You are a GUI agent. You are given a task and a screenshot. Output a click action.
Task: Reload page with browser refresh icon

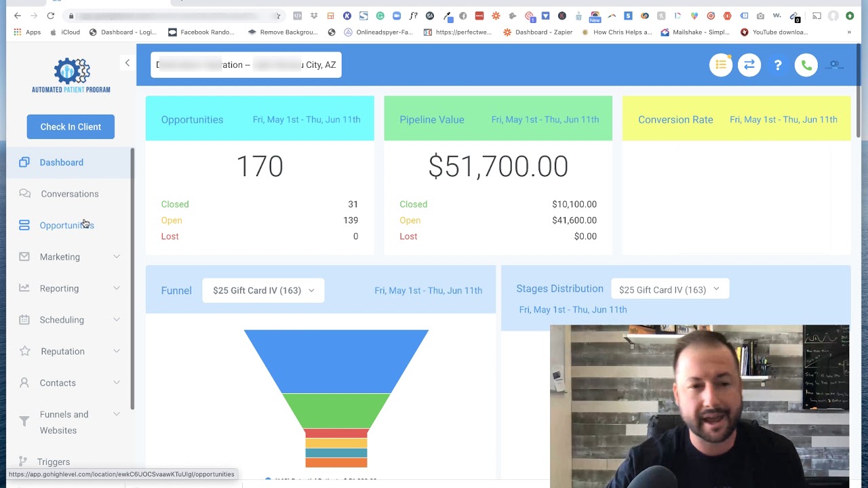[51, 16]
